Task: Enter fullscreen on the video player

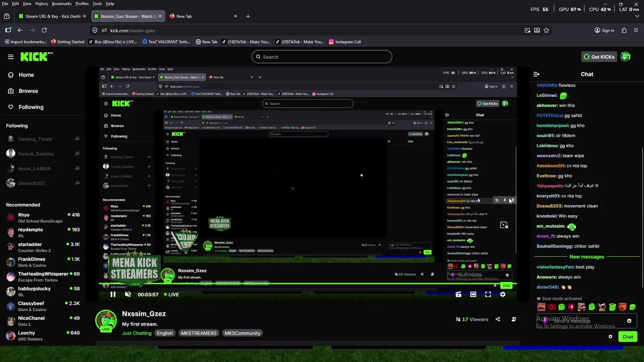Action: click(488, 295)
